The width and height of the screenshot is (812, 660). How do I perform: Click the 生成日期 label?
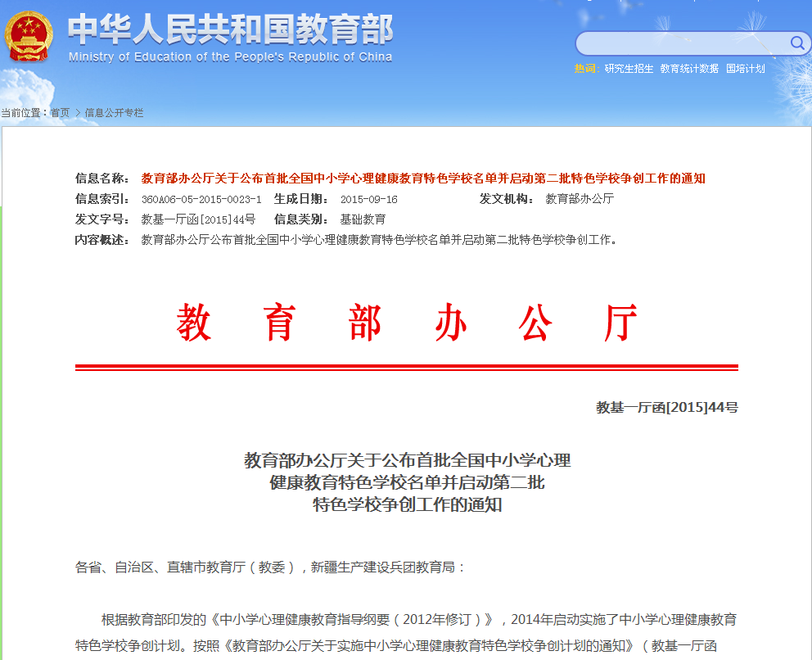(301, 199)
